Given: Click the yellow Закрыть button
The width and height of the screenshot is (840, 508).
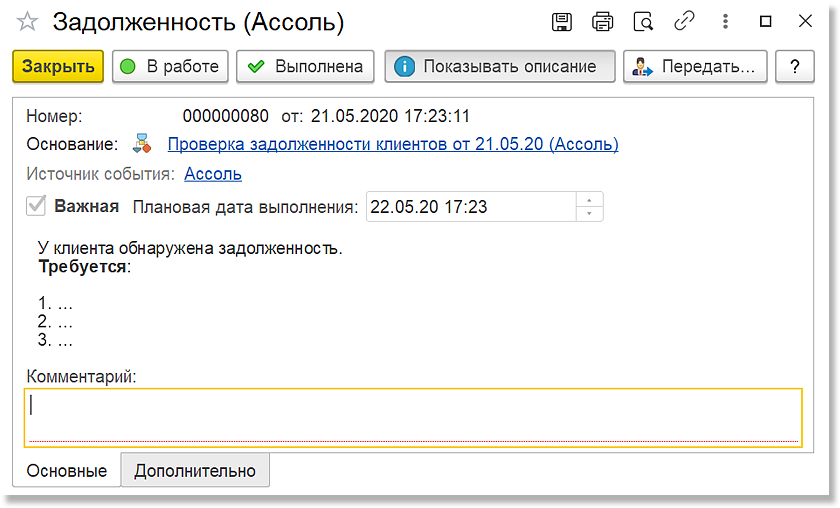Looking at the screenshot, I should [58, 66].
